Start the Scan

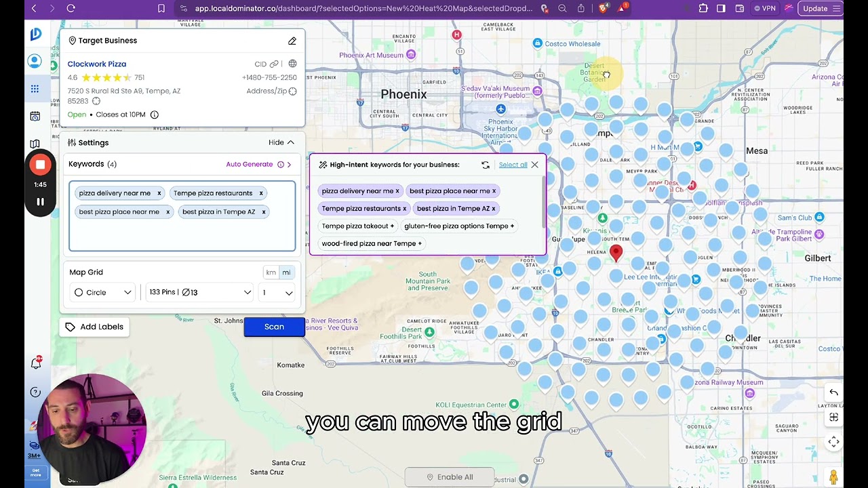(x=274, y=327)
